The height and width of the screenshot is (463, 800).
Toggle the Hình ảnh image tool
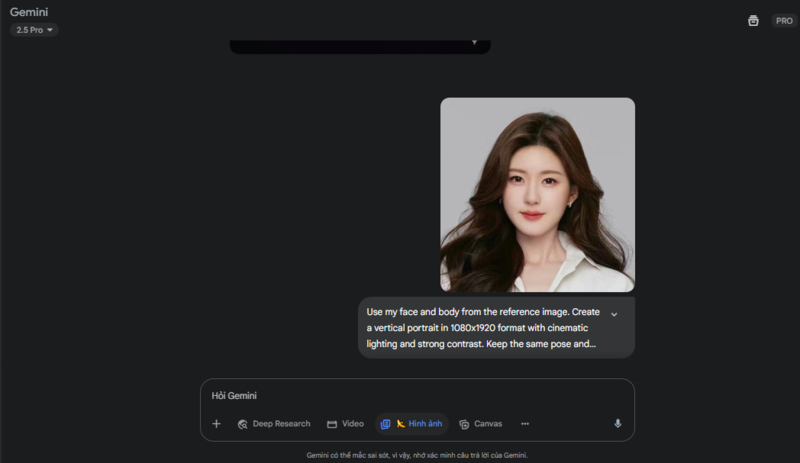[x=412, y=424]
